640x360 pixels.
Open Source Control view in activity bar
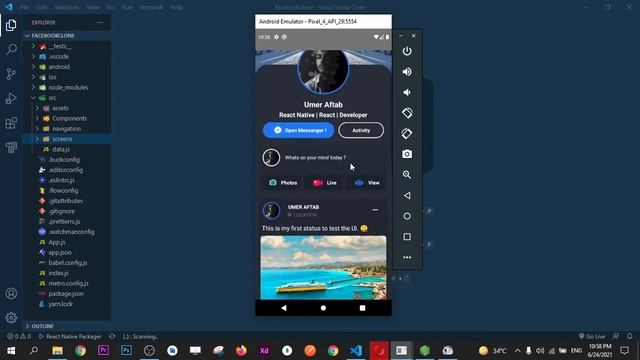point(11,74)
